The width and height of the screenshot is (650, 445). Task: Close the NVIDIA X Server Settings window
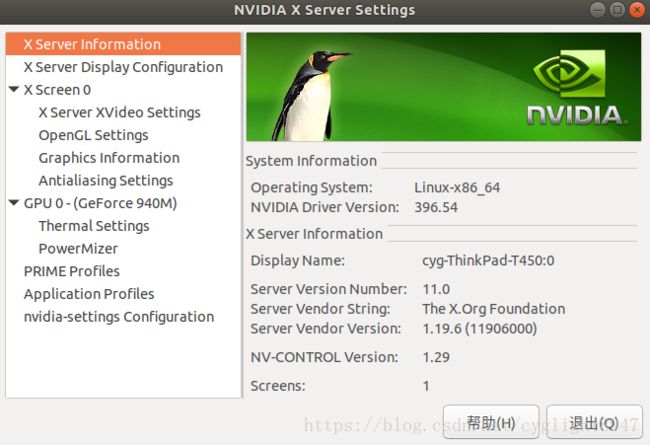[637, 10]
